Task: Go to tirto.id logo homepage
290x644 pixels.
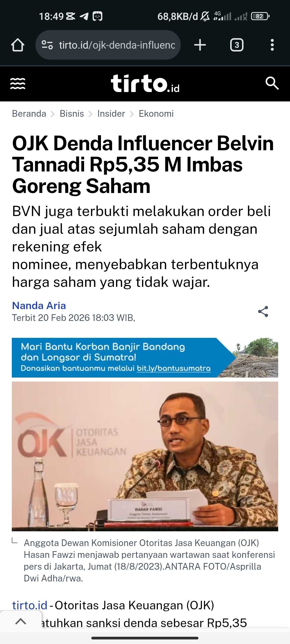Action: (145, 83)
